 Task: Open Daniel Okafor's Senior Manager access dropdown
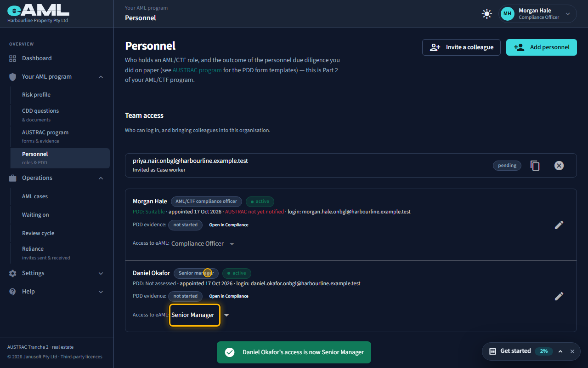(x=200, y=315)
